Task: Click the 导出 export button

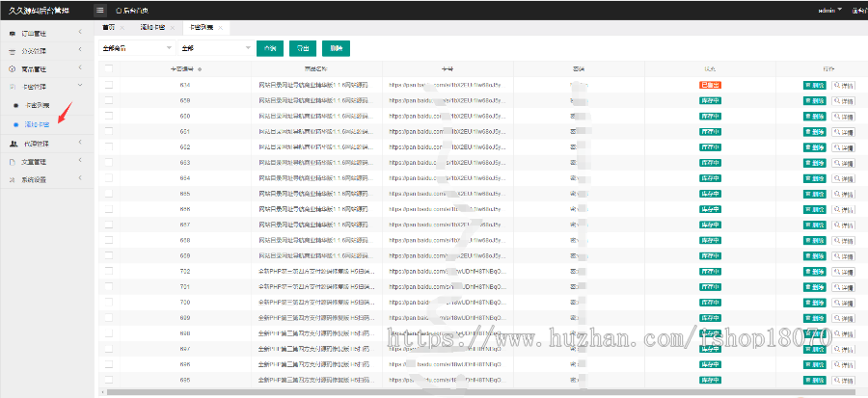Action: pos(302,47)
